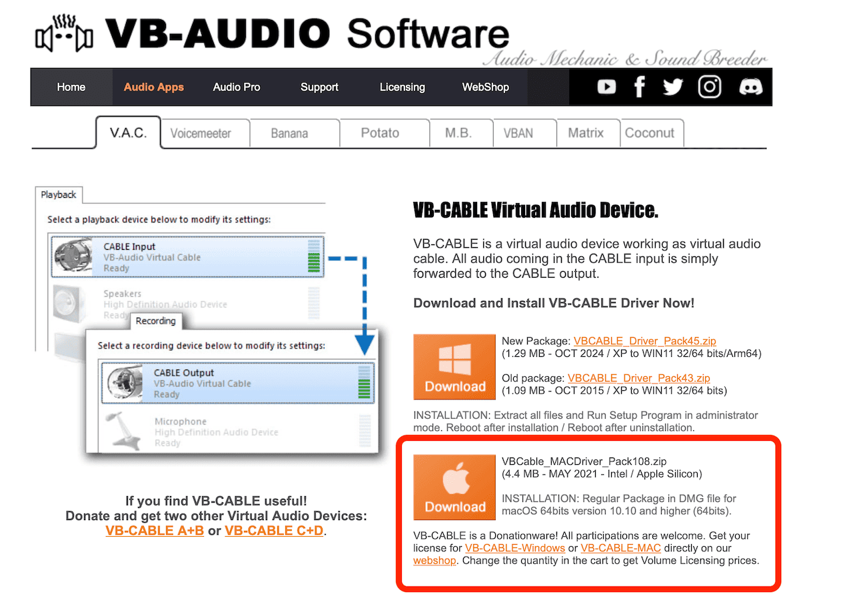The image size is (853, 616).
Task: Open the VB-CABLE A+B link
Action: click(x=155, y=531)
